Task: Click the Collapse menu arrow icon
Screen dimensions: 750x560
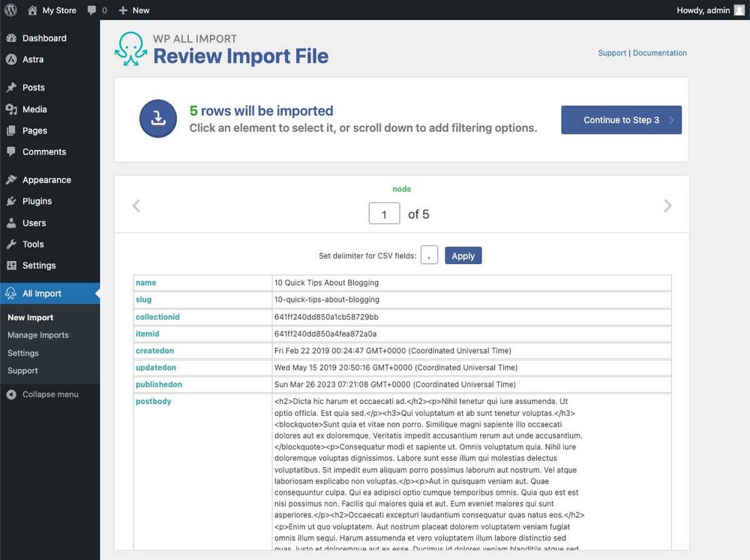Action: [x=11, y=394]
